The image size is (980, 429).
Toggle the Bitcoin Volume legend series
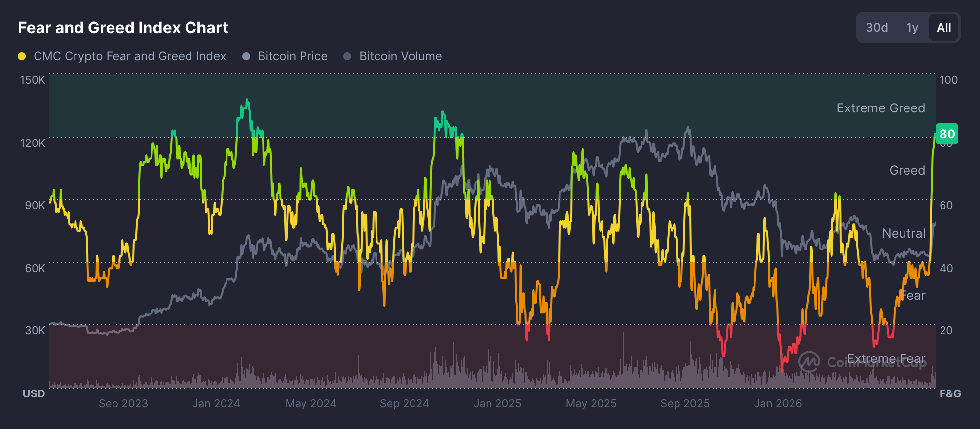point(393,56)
